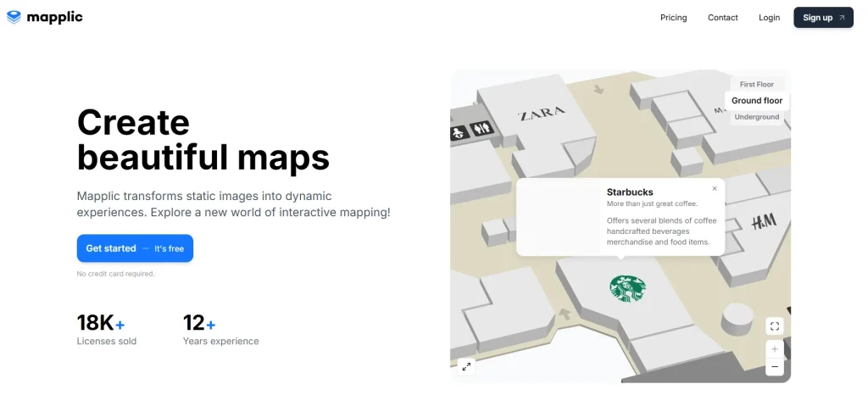The height and width of the screenshot is (401, 868).
Task: Click the 'Licenses sold' label
Action: pyautogui.click(x=106, y=341)
